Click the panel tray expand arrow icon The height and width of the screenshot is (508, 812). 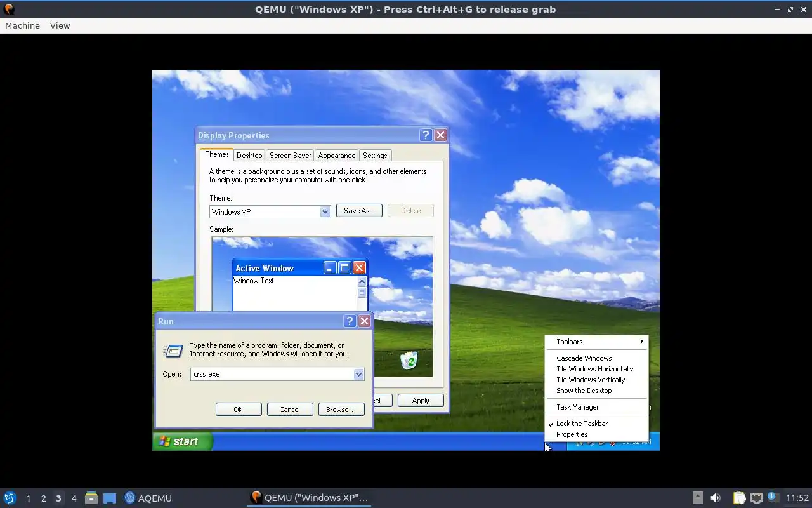(x=697, y=498)
